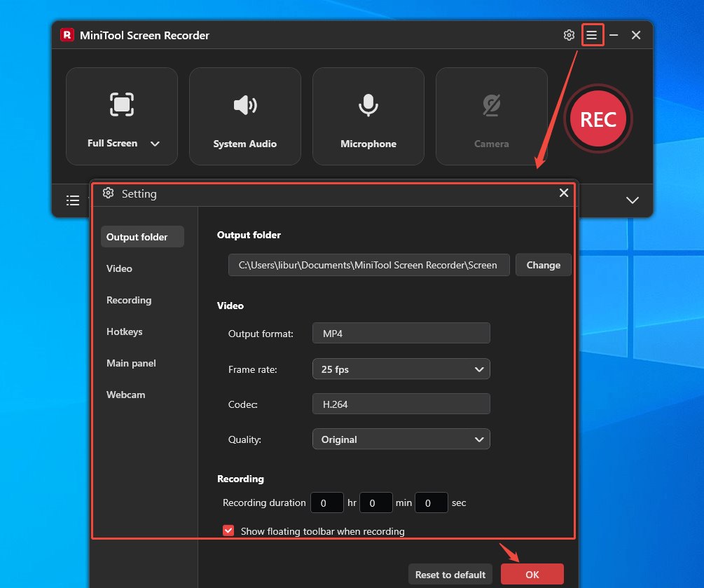Uncheck Show floating toolbar when recording
The image size is (704, 588).
pyautogui.click(x=228, y=531)
